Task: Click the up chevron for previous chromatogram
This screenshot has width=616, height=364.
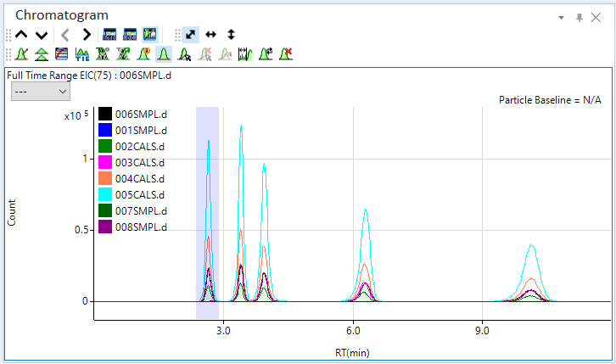Action: click(x=21, y=35)
